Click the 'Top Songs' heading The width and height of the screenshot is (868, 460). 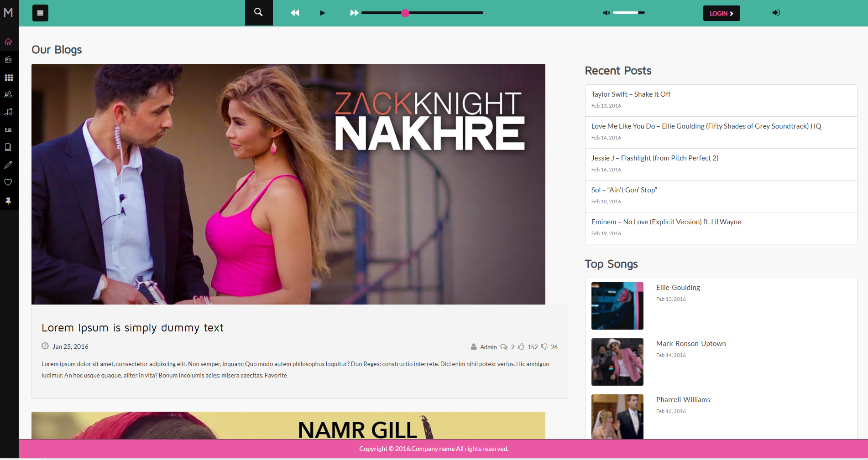click(611, 264)
